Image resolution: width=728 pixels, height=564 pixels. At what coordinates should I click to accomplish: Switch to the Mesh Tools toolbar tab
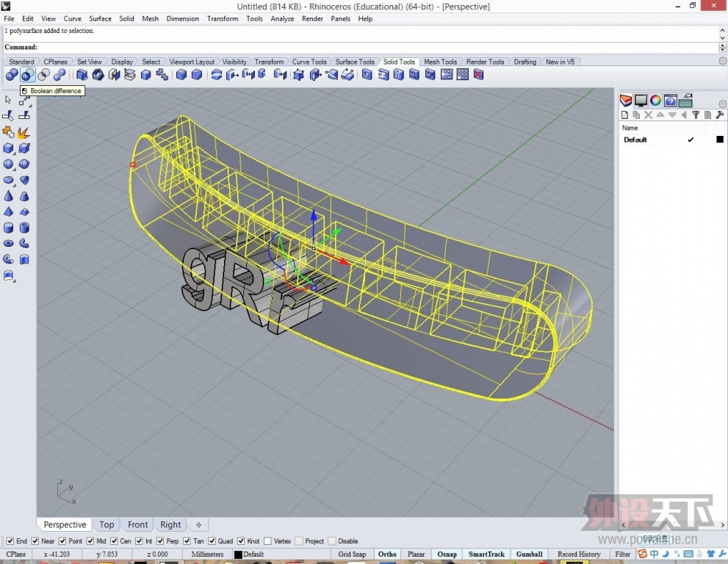coord(440,62)
